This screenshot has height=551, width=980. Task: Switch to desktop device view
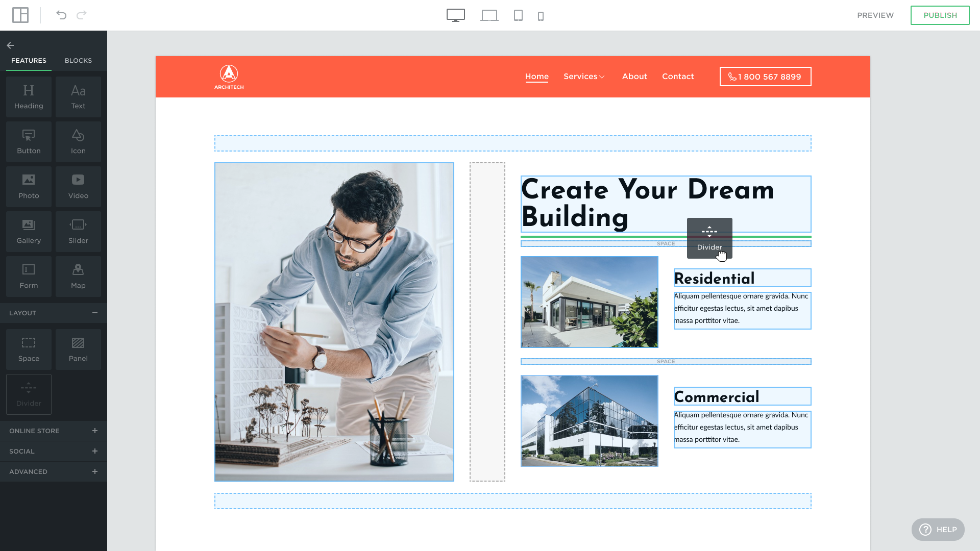click(x=456, y=15)
